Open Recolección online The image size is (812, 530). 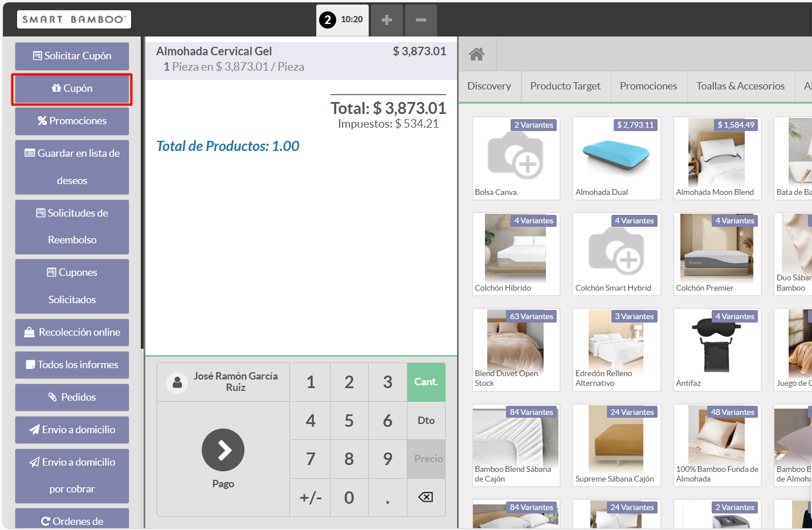click(x=72, y=332)
